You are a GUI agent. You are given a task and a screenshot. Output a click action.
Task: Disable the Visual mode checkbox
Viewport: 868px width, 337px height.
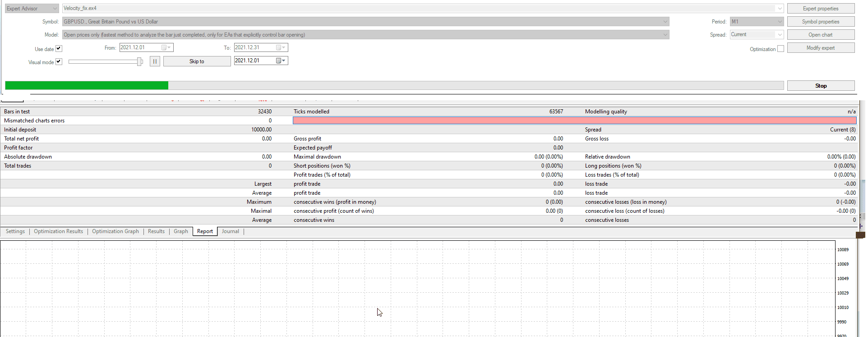click(59, 62)
